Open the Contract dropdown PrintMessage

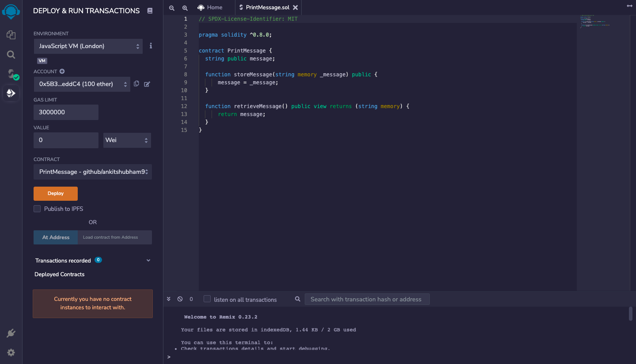[93, 172]
